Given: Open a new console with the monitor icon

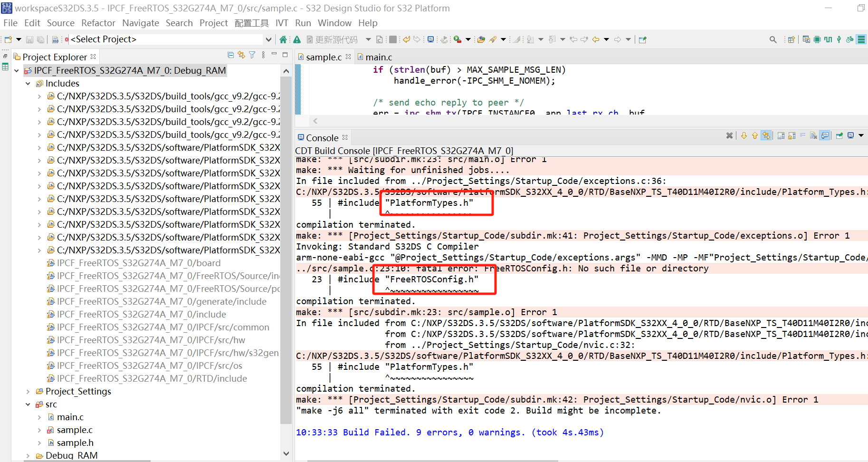Looking at the screenshot, I should click(851, 135).
